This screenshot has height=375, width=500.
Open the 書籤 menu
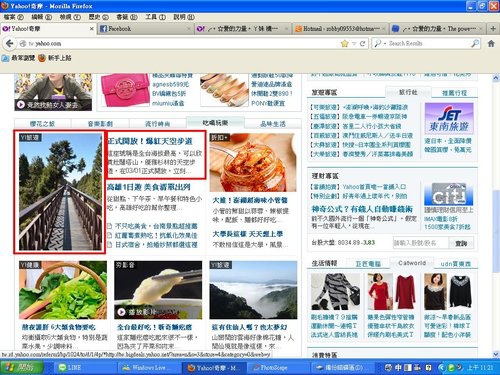[x=127, y=17]
